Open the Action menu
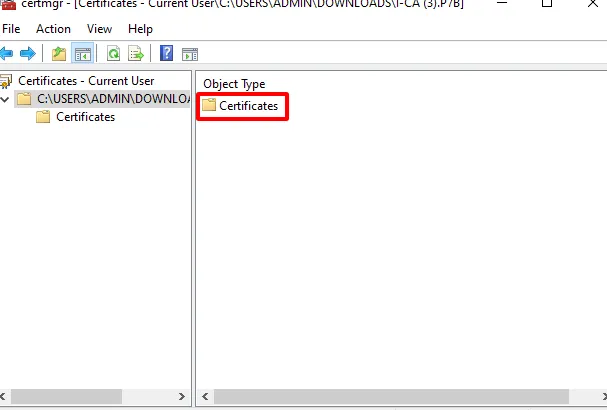Viewport: 607px width, 410px height. pyautogui.click(x=53, y=29)
